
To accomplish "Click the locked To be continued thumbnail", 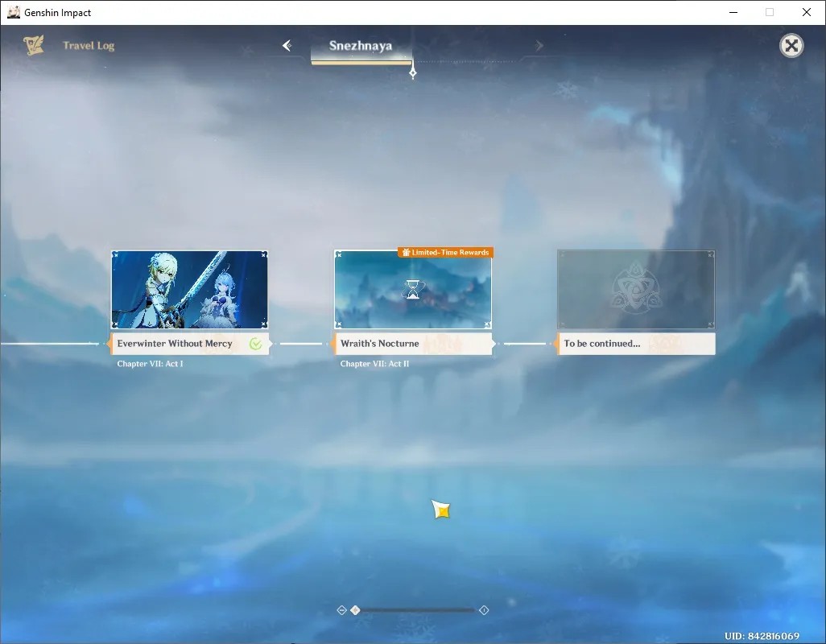I will (636, 290).
